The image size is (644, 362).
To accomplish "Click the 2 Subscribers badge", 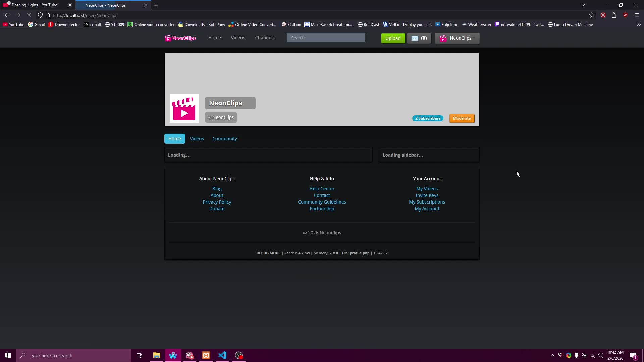I will click(x=428, y=118).
